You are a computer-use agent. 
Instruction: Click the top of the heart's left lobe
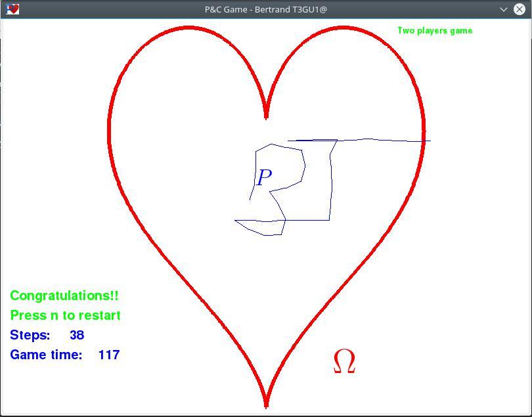click(x=189, y=28)
